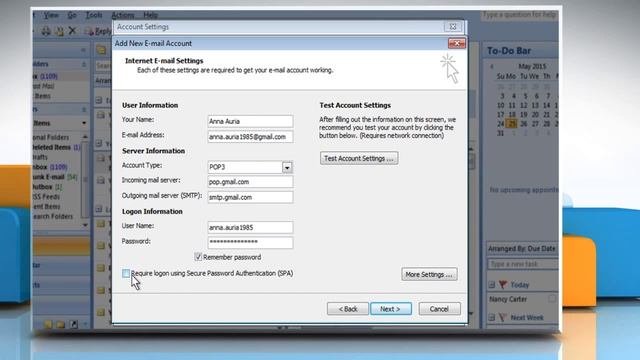Click the Outgoing mail server (SMTP) field

coord(250,197)
